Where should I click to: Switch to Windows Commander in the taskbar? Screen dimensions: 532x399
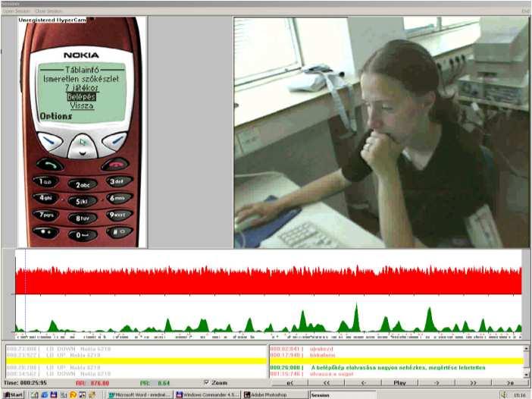coord(208,395)
